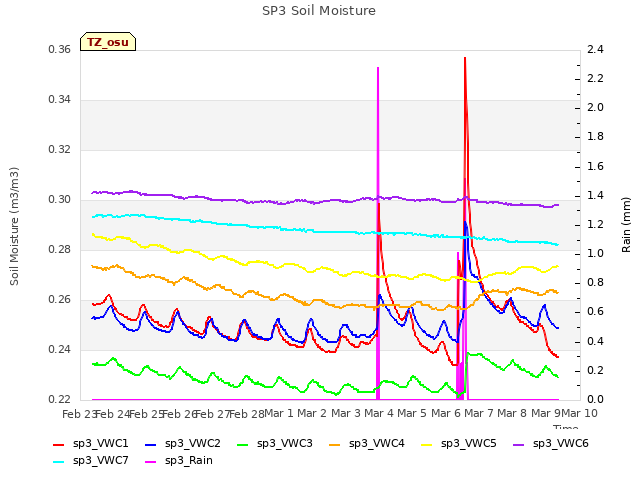Click the yellow sp3_VWC5 legend color marker
640x480 pixels.
point(427,444)
